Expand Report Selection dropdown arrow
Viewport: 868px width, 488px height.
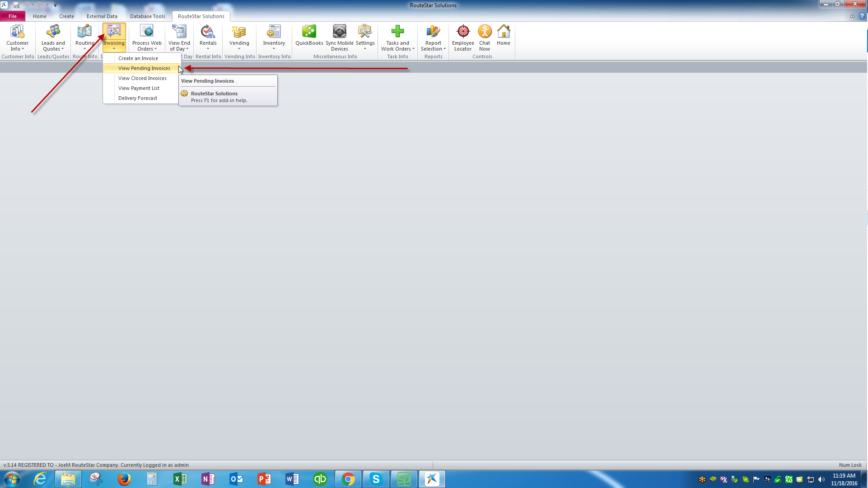pos(444,49)
